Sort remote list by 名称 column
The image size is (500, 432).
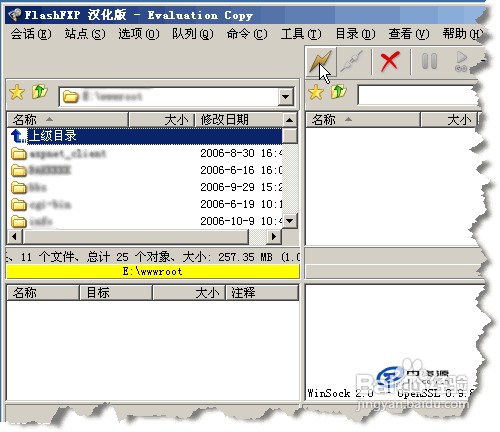[x=363, y=120]
